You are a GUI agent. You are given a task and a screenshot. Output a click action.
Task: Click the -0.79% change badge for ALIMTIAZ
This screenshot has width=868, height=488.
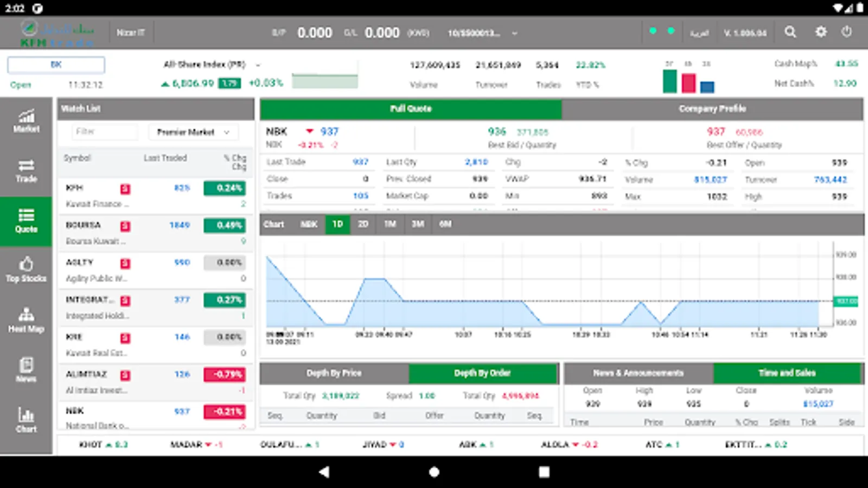coord(225,374)
